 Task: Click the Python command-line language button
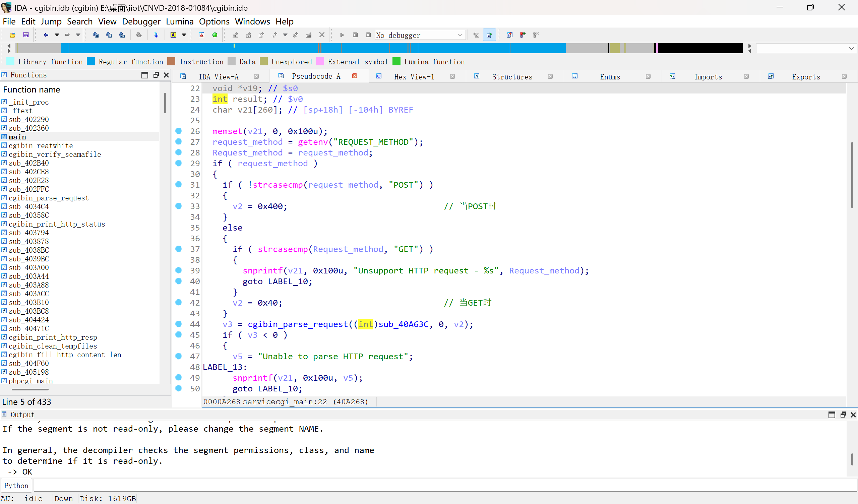click(x=16, y=486)
